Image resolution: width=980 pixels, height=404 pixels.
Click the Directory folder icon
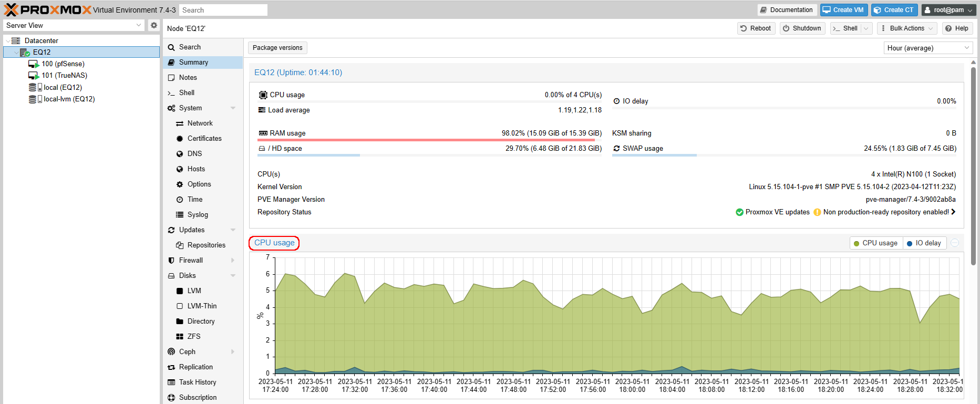point(180,322)
